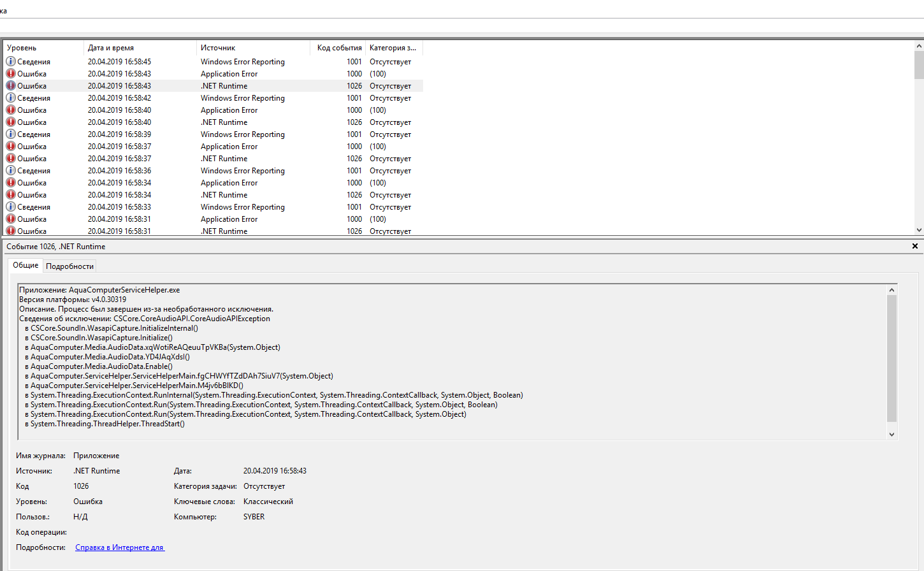924x571 pixels.
Task: Click the error icon of .NET Runtime at 16:58:37
Action: pyautogui.click(x=11, y=159)
